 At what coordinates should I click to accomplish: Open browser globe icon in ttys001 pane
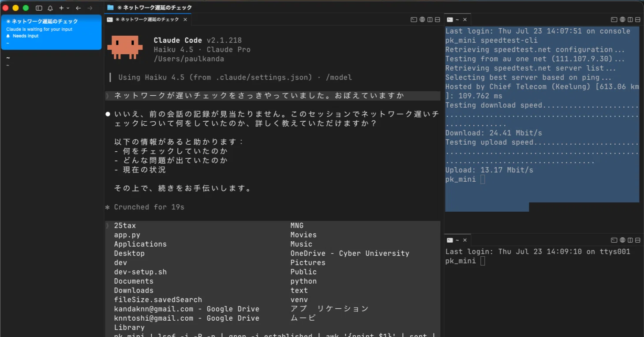tap(622, 240)
